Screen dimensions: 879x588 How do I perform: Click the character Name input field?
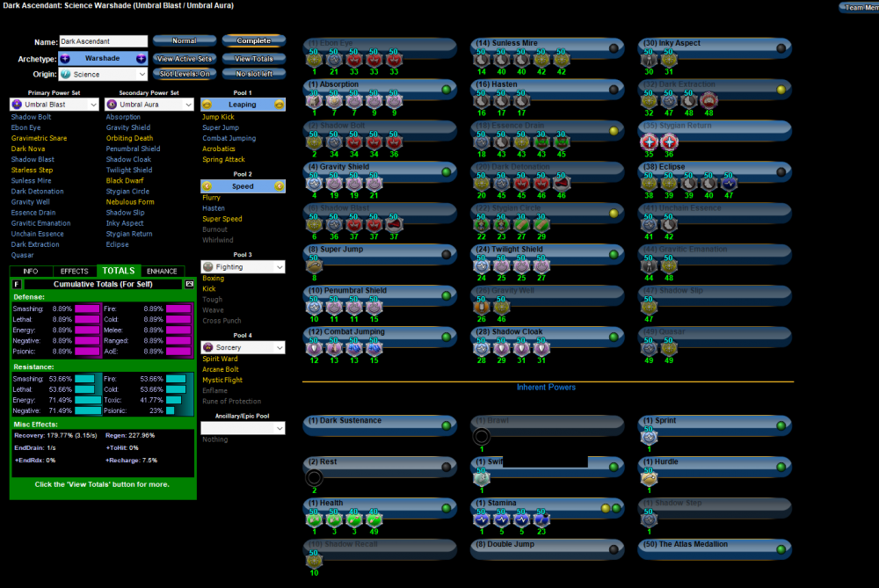103,41
